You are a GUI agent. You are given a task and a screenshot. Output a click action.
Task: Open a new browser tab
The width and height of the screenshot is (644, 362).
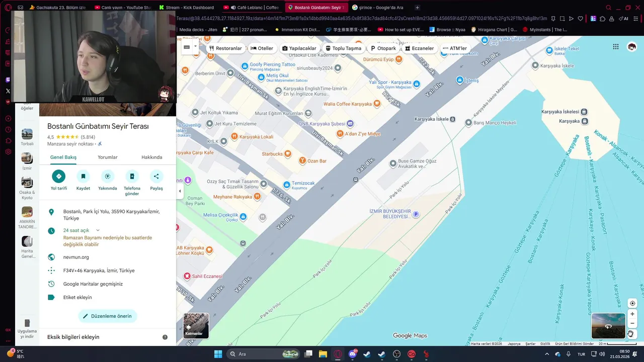click(x=417, y=8)
